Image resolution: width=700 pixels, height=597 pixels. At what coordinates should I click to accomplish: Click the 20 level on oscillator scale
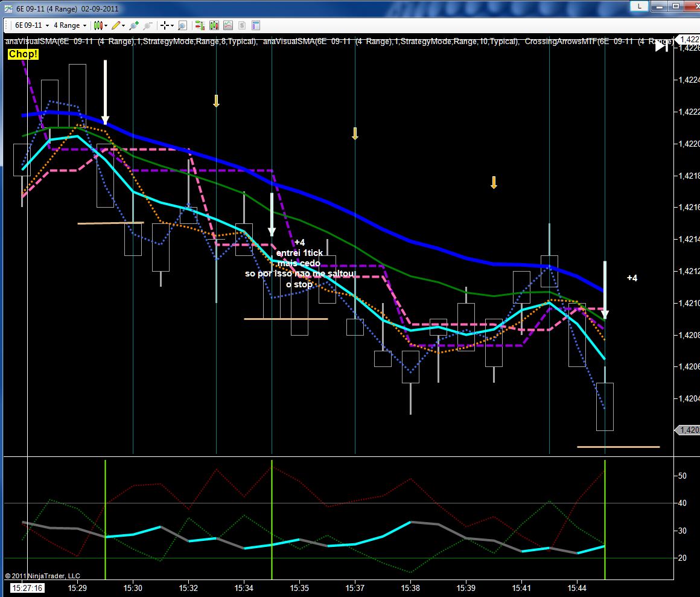point(682,558)
